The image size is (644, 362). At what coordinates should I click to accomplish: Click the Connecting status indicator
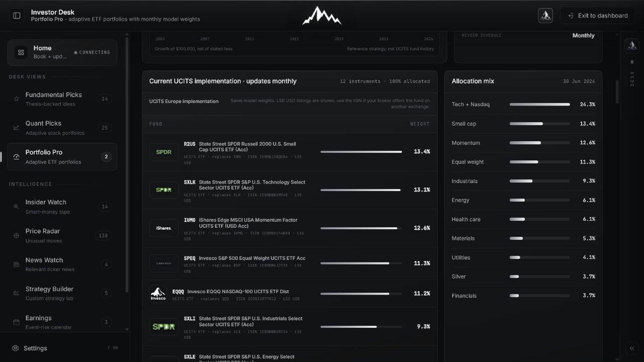[92, 52]
